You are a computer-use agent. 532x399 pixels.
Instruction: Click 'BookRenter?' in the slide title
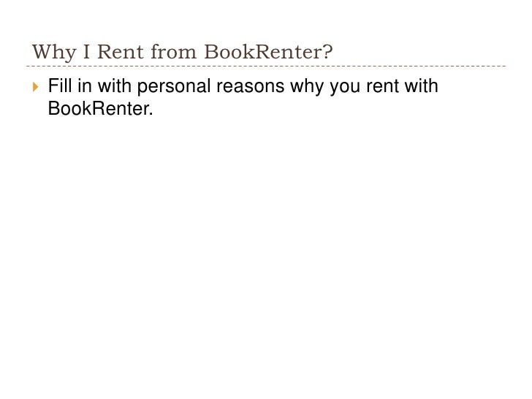[268, 52]
